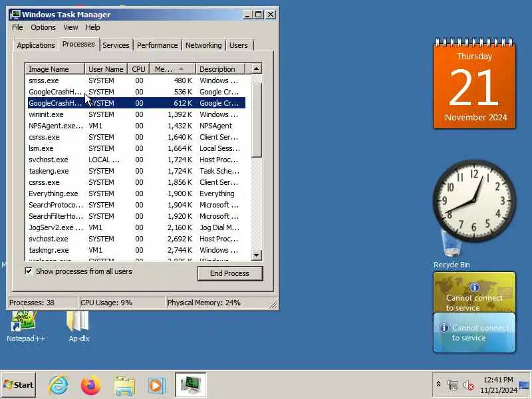This screenshot has width=532, height=399.
Task: Open the Options menu
Action: 43,27
